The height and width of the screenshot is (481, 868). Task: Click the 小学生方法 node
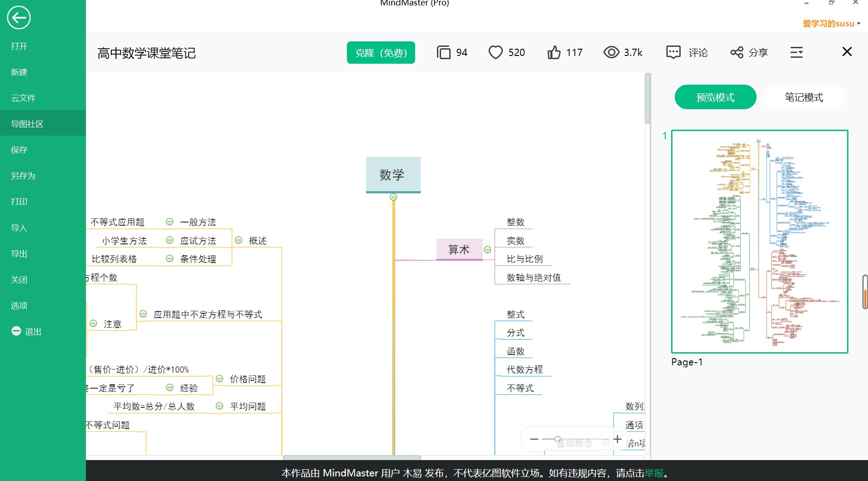point(124,241)
